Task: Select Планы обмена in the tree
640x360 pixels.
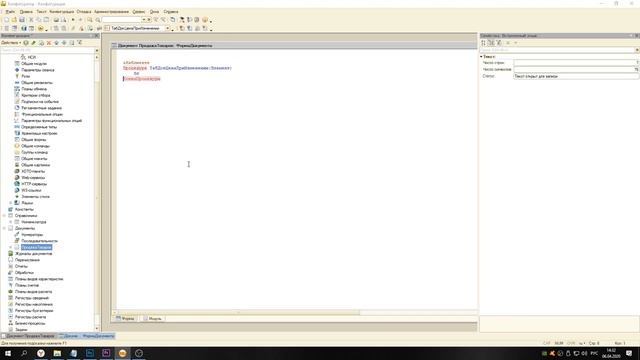Action: (x=34, y=89)
